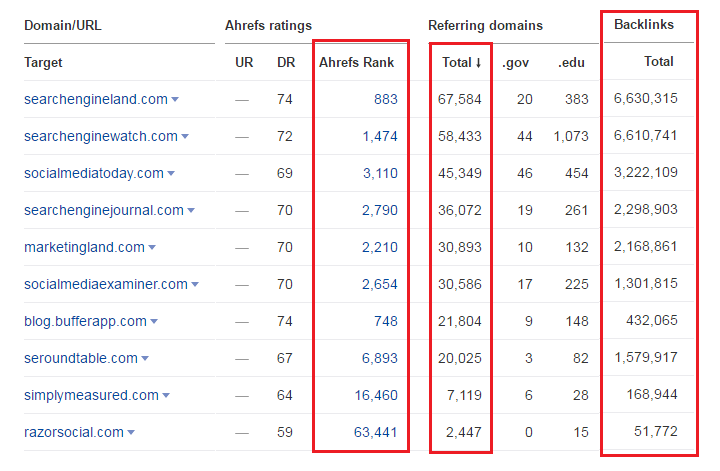Image resolution: width=720 pixels, height=471 pixels.
Task: Sort by the Backlinks Total column header
Action: pos(658,62)
